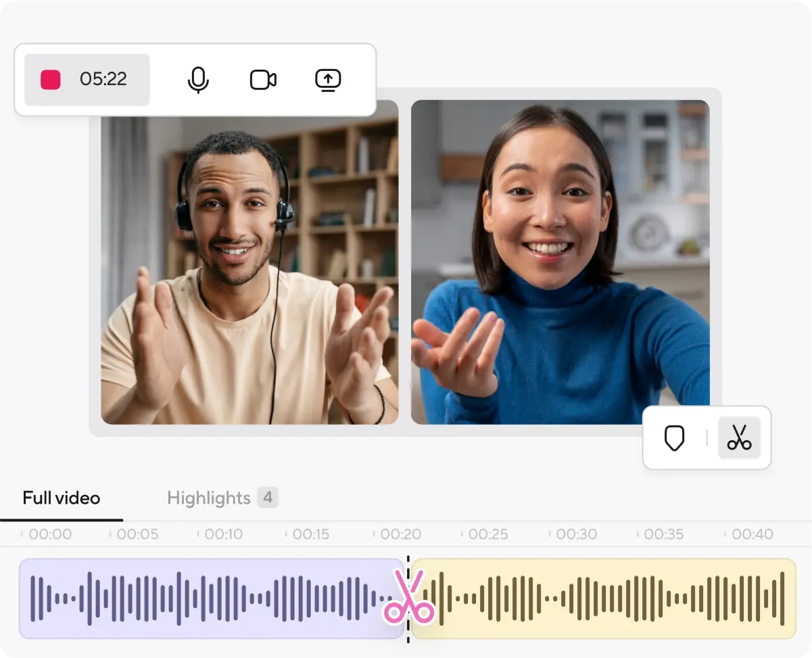Select the woman's video thumbnail
The height and width of the screenshot is (658, 812).
[560, 262]
